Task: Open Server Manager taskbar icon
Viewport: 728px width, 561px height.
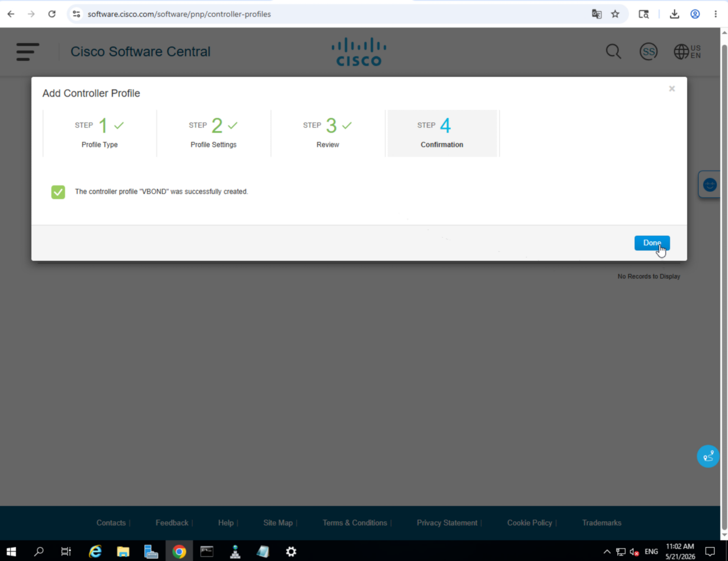Action: tap(151, 551)
